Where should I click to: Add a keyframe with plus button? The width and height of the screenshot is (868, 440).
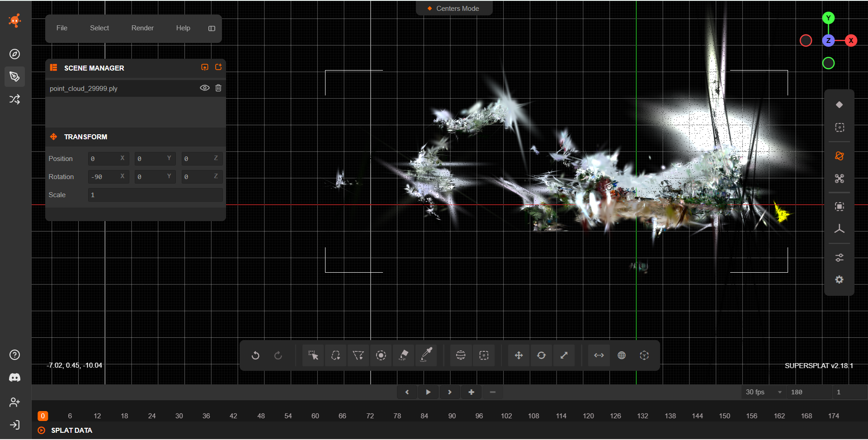[x=472, y=392]
